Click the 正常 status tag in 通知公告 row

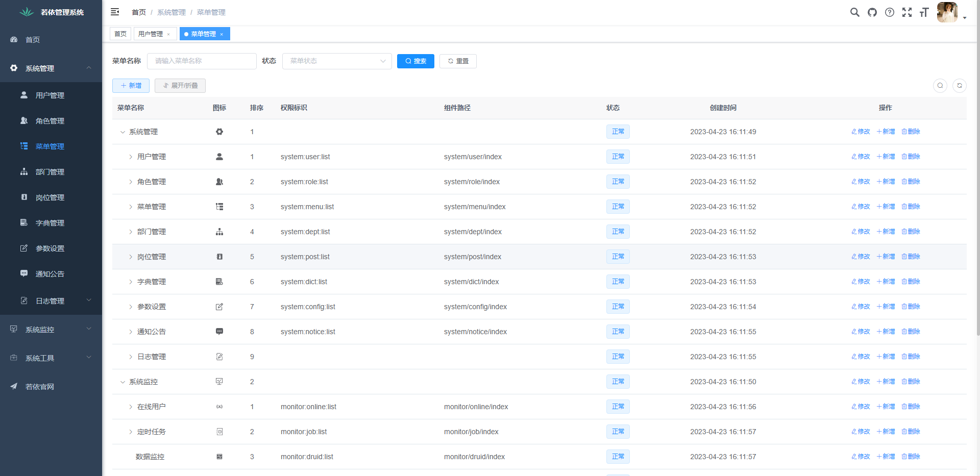click(618, 332)
